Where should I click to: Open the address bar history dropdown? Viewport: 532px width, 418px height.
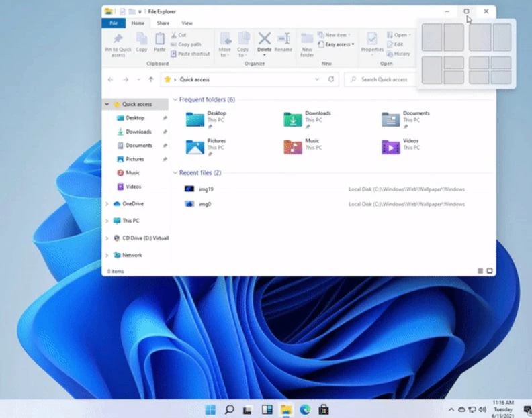click(x=317, y=79)
